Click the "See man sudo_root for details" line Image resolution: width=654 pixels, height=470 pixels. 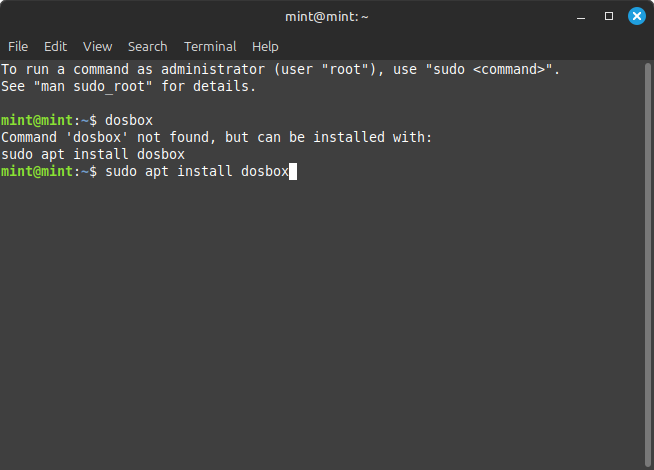coord(128,87)
